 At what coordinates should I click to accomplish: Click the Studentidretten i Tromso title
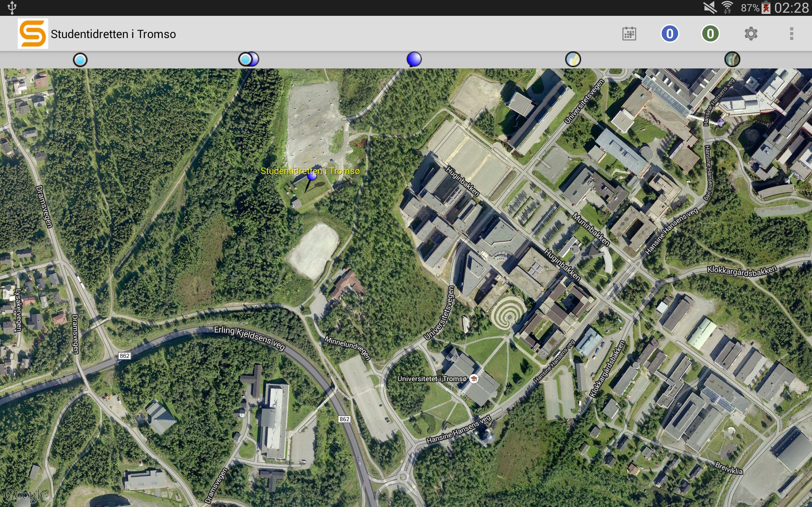point(114,34)
